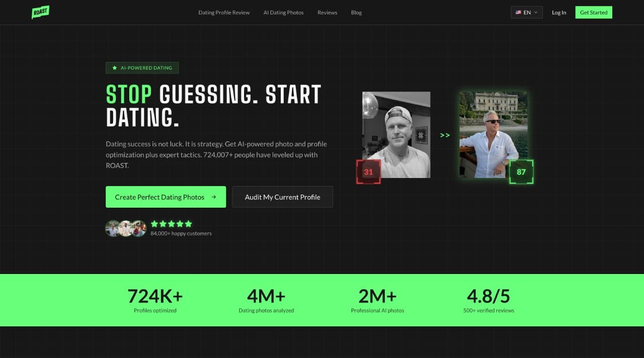Click the 4.8/5 verified reviews rating
The width and height of the screenshot is (644, 358).
point(489,300)
